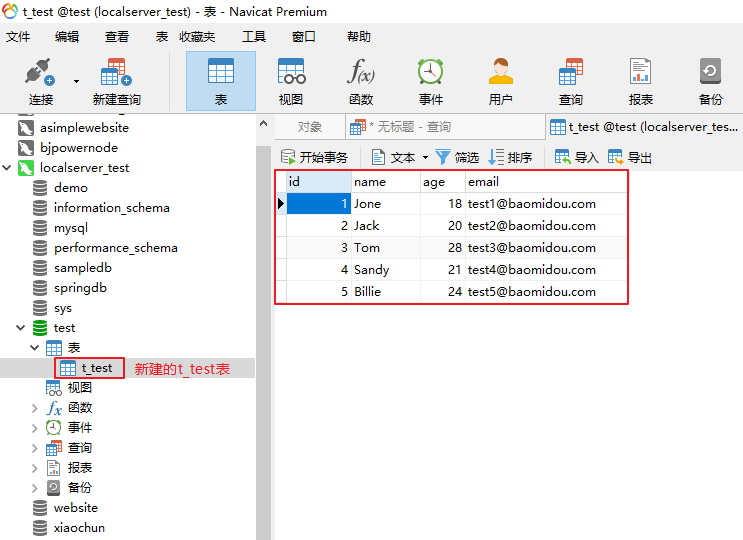Click the navigation tree scroll-up arrow
The width and height of the screenshot is (743, 540).
(x=263, y=124)
